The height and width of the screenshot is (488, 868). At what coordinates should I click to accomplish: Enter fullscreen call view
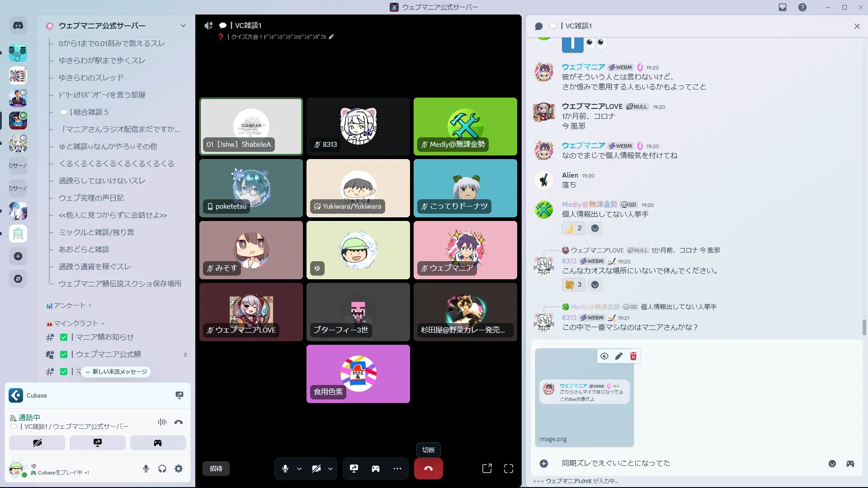509,469
